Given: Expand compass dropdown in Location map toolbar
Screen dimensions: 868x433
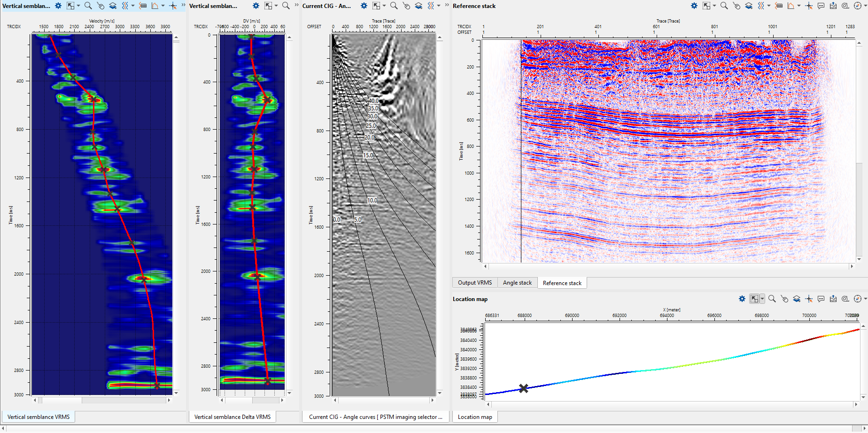Looking at the screenshot, I should coord(865,299).
